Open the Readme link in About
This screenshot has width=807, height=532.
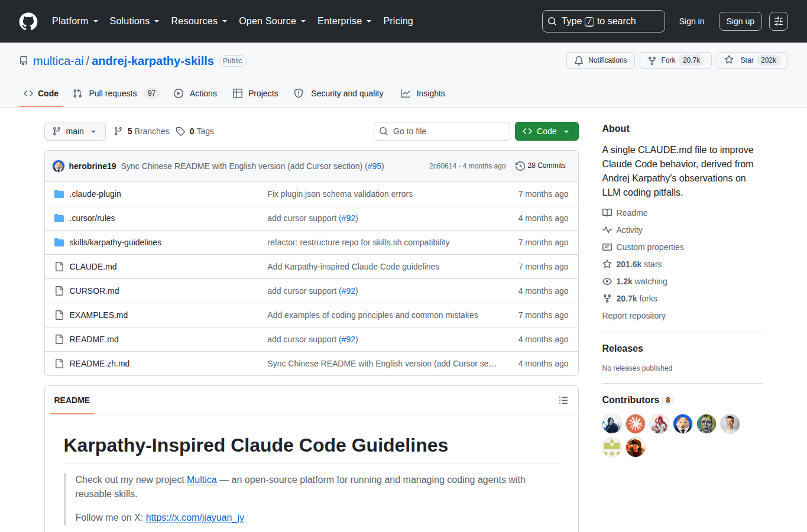tap(625, 213)
